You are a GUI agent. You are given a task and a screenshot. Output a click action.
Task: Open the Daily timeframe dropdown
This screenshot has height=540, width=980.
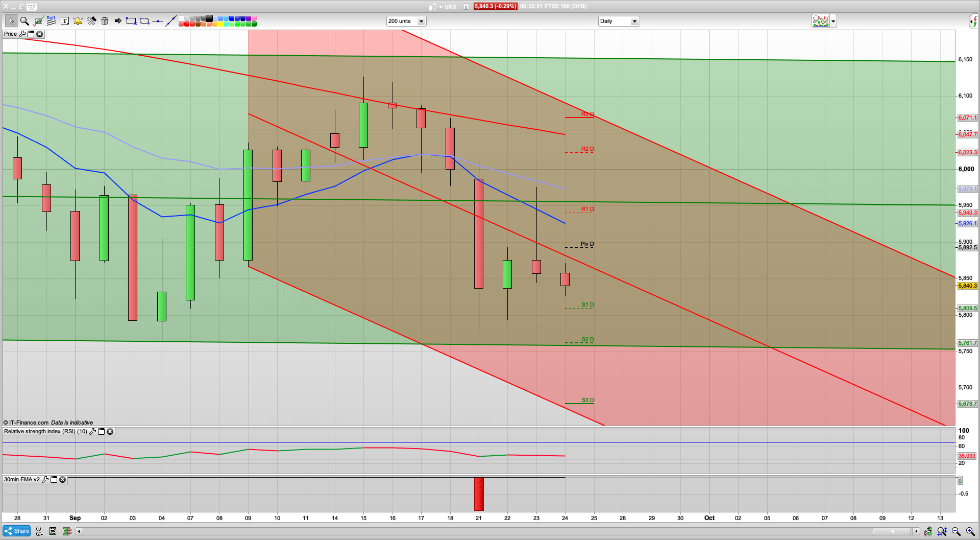[634, 21]
